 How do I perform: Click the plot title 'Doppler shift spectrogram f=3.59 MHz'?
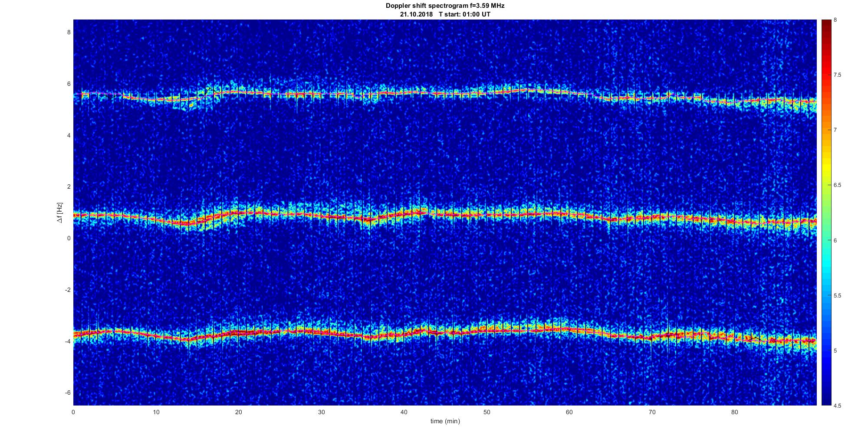pos(445,6)
